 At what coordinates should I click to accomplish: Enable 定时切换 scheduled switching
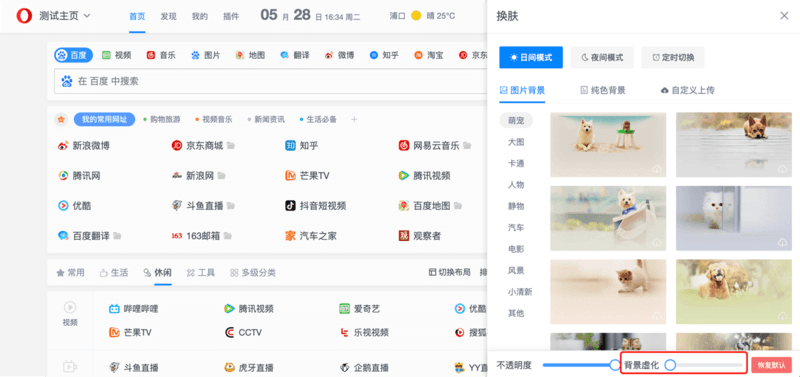[x=673, y=58]
